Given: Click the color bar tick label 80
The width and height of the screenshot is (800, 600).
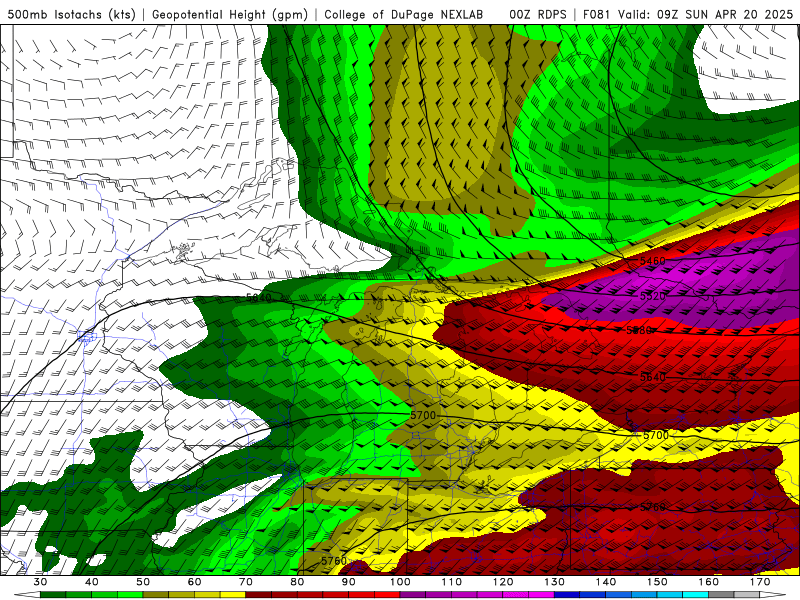Looking at the screenshot, I should 297,582.
